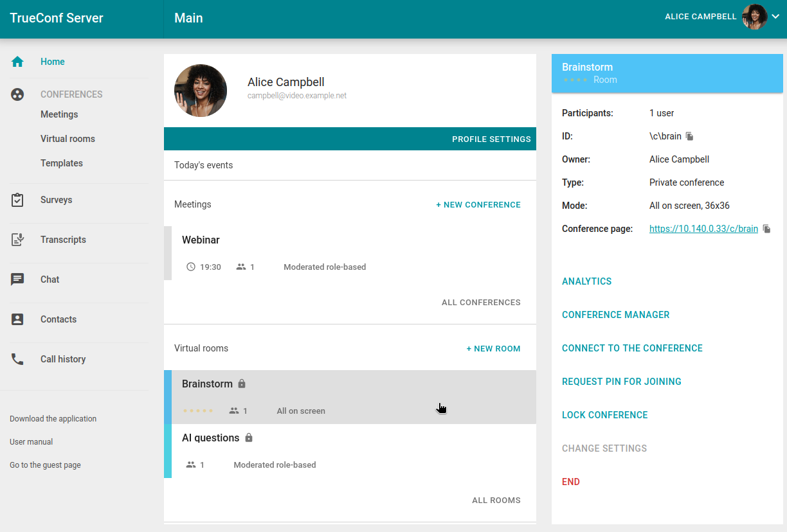Viewport: 787px width, 532px height.
Task: Open Virtual rooms in sidebar menu
Action: click(68, 139)
